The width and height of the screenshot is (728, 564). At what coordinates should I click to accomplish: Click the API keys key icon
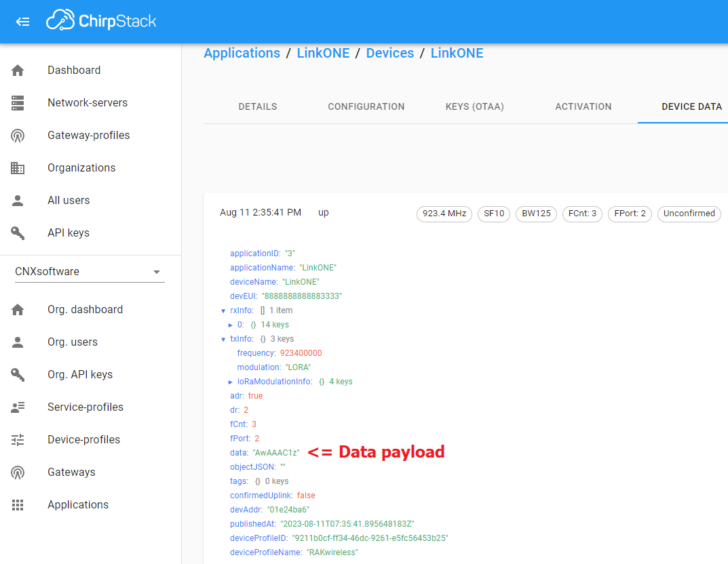(18, 233)
